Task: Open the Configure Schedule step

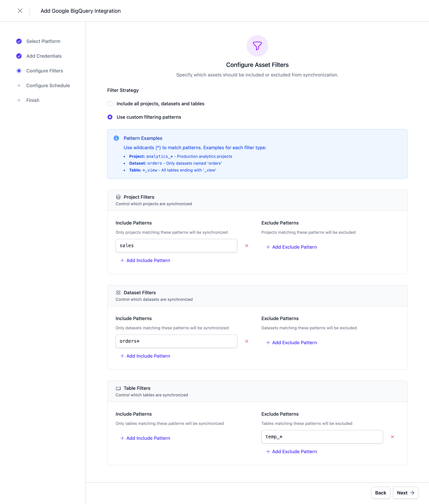Action: (x=48, y=86)
